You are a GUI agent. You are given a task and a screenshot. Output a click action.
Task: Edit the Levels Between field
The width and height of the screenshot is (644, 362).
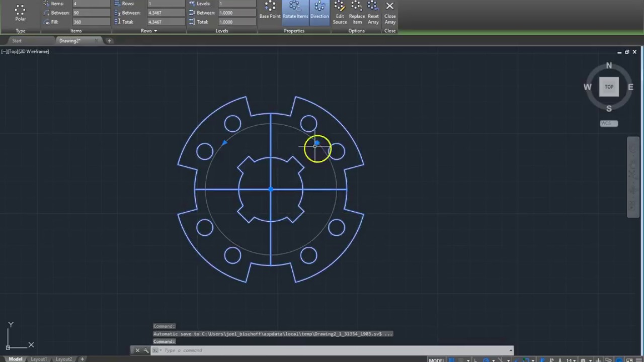(237, 13)
